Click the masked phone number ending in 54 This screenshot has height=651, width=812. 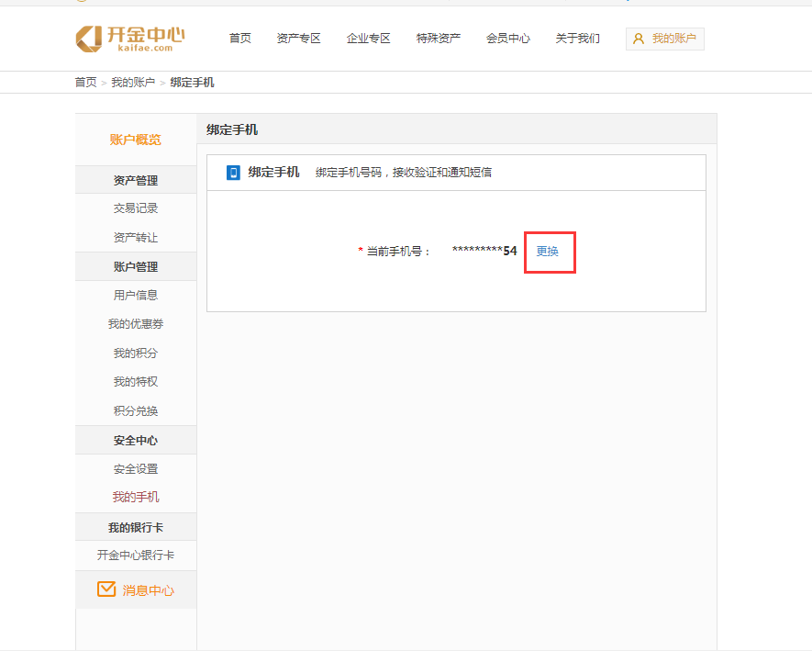tap(484, 252)
